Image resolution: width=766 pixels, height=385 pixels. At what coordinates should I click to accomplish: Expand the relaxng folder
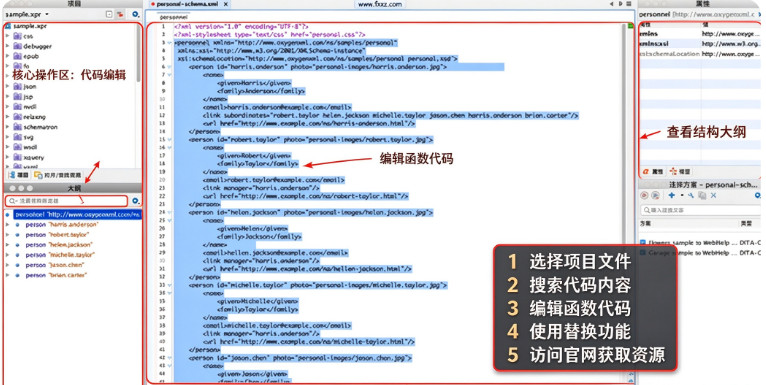point(7,117)
